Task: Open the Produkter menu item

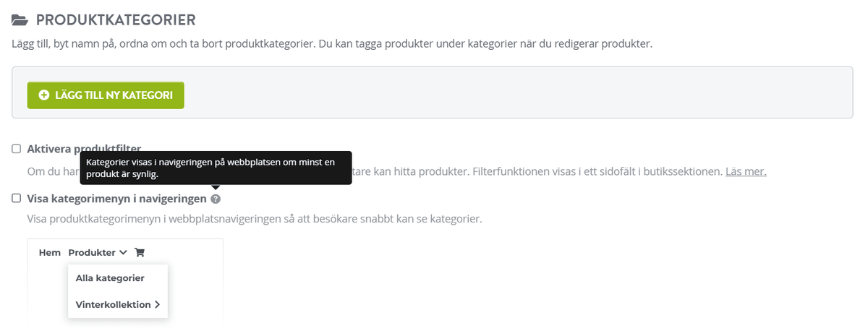Action: click(x=91, y=253)
